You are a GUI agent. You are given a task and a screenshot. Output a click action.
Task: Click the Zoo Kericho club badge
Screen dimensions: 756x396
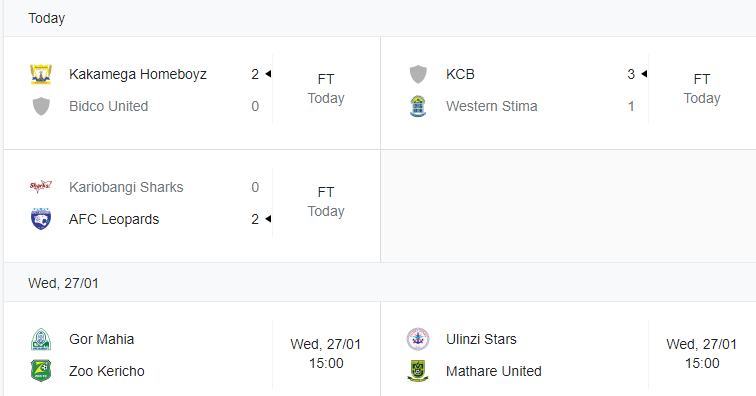(41, 371)
